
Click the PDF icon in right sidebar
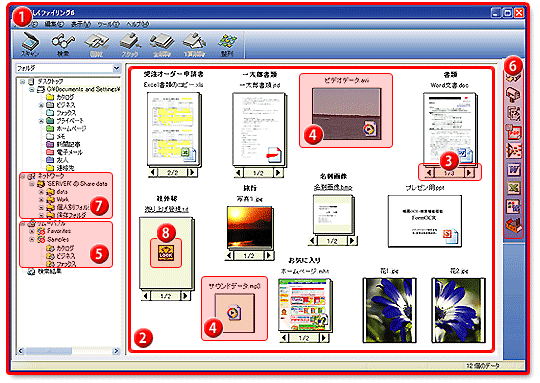[513, 132]
